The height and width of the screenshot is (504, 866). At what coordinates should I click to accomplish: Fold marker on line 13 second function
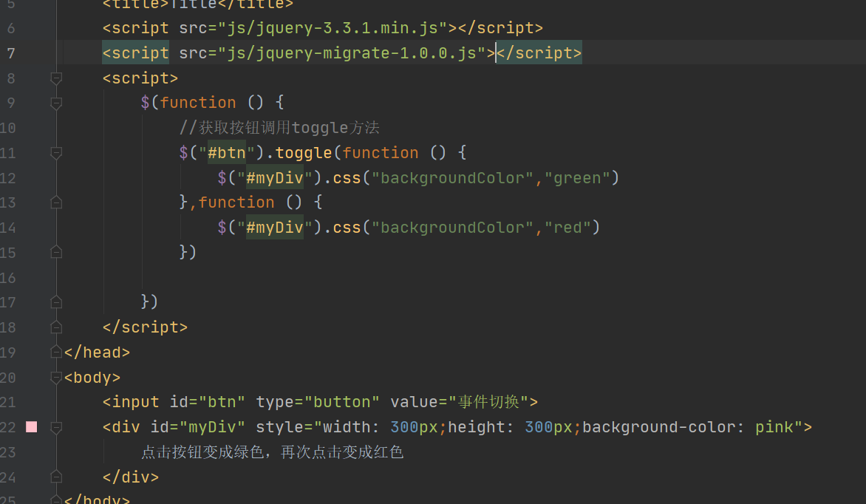pos(55,202)
